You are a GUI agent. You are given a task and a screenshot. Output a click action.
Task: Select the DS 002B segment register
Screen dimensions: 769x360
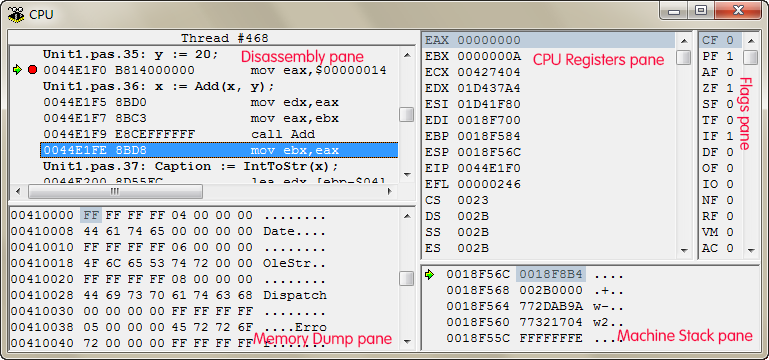click(x=457, y=216)
